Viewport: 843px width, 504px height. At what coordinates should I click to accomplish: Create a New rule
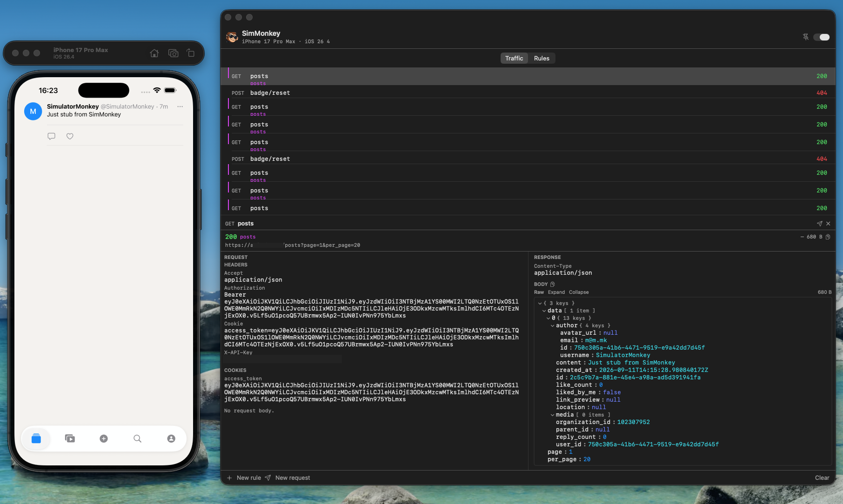coord(249,478)
